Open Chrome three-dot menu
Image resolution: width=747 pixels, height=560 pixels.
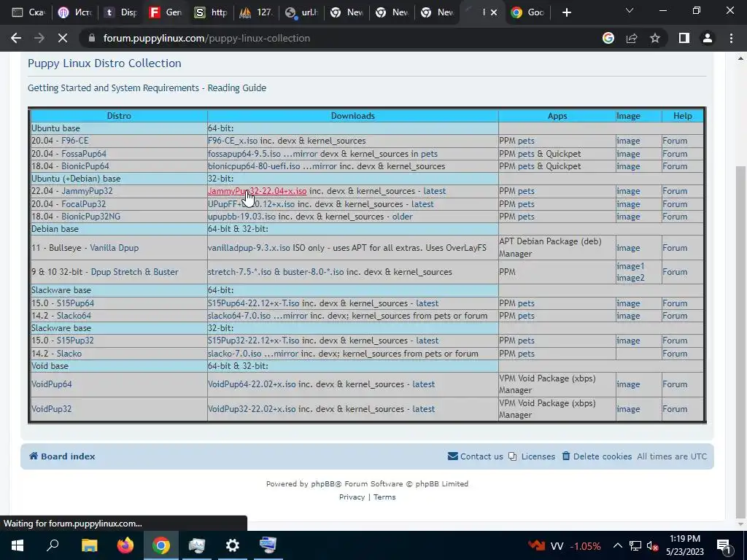[731, 38]
